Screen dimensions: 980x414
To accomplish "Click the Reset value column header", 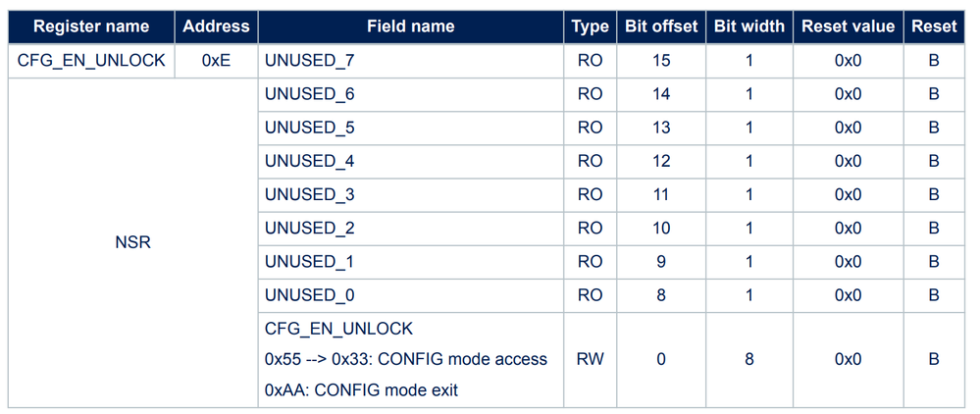I will (848, 26).
